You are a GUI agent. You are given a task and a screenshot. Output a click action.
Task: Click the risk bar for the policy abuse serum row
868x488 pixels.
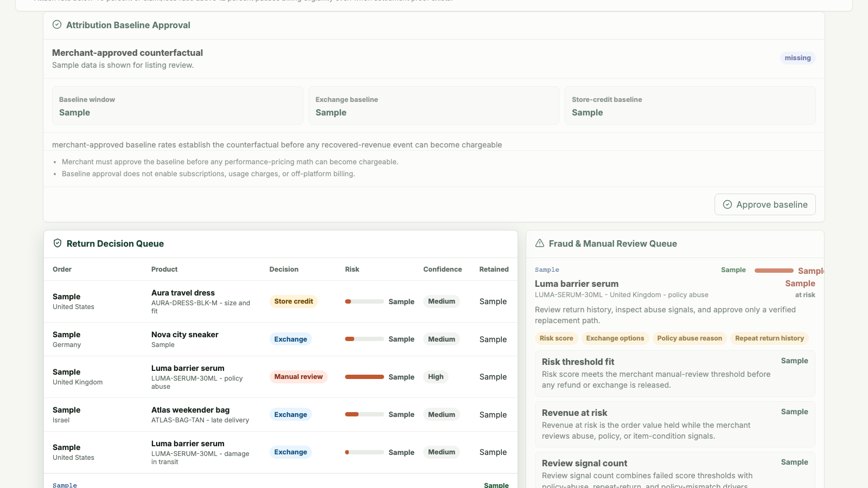[x=365, y=377]
